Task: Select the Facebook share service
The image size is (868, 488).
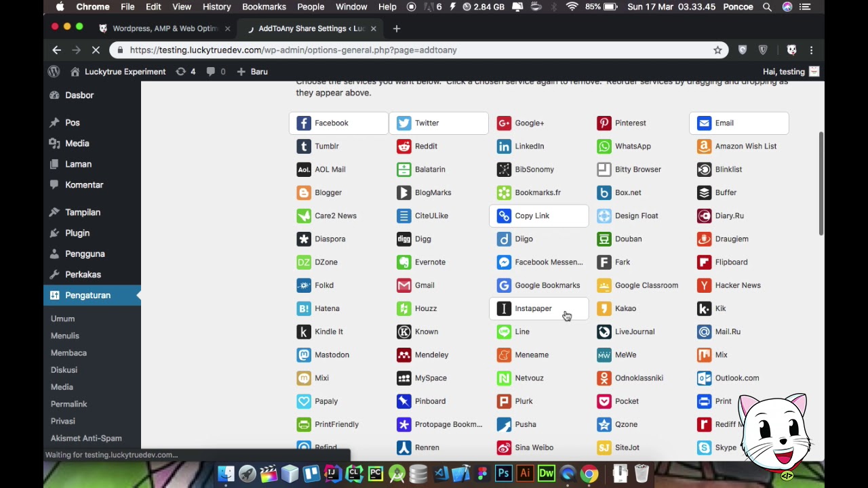Action: click(338, 123)
